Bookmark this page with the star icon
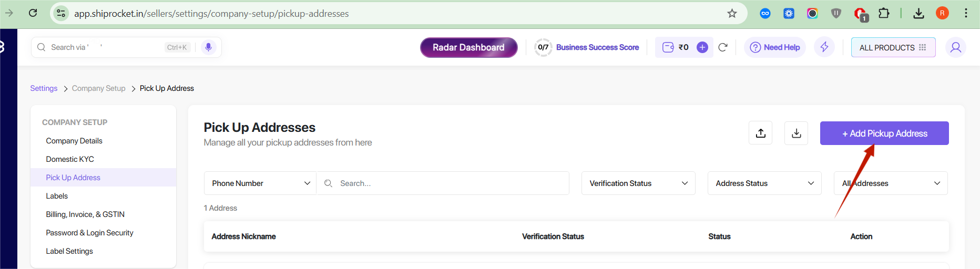 coord(732,13)
